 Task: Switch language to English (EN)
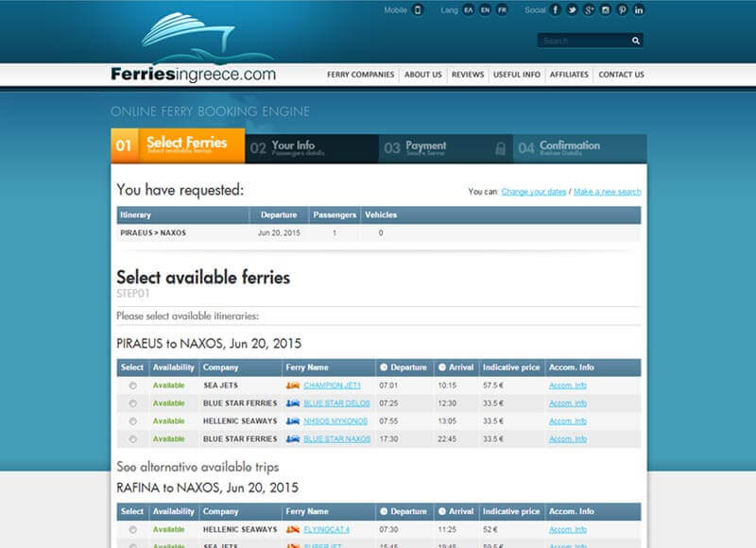pyautogui.click(x=485, y=9)
